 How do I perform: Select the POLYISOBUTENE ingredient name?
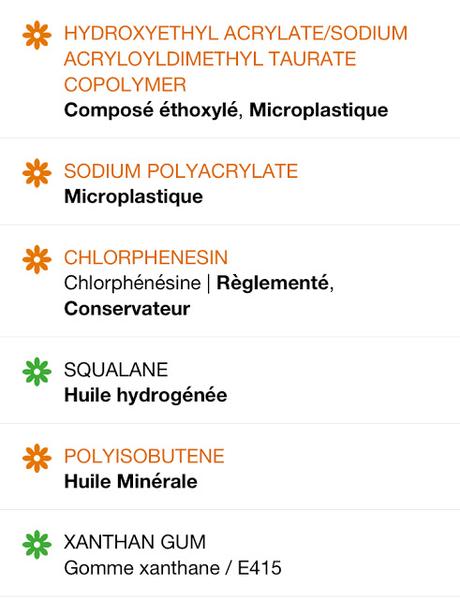pos(144,456)
